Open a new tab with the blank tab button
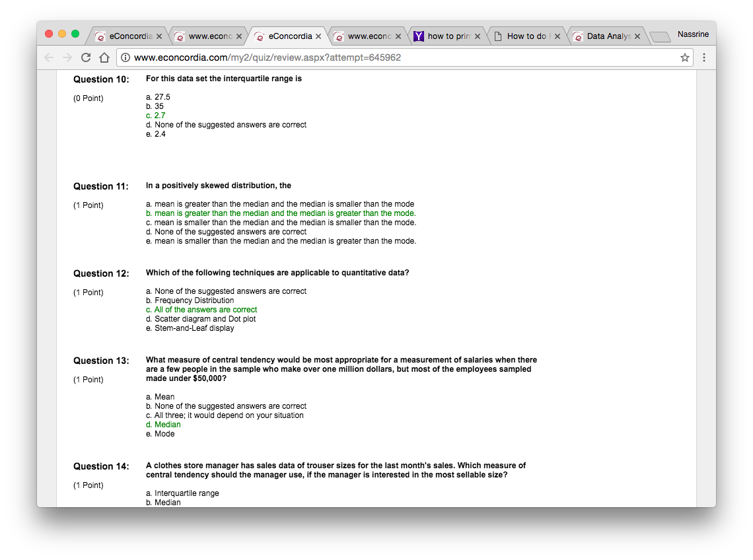753x560 pixels. pyautogui.click(x=659, y=36)
